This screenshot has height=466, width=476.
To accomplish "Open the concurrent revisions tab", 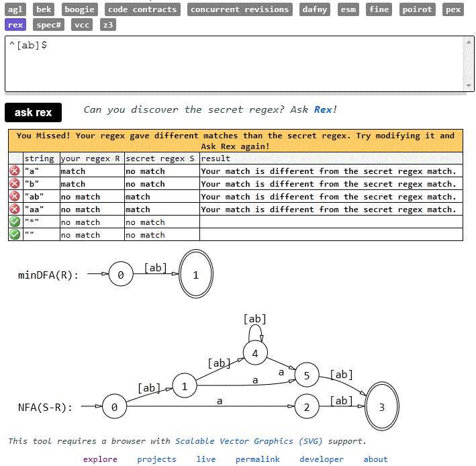I will (239, 9).
